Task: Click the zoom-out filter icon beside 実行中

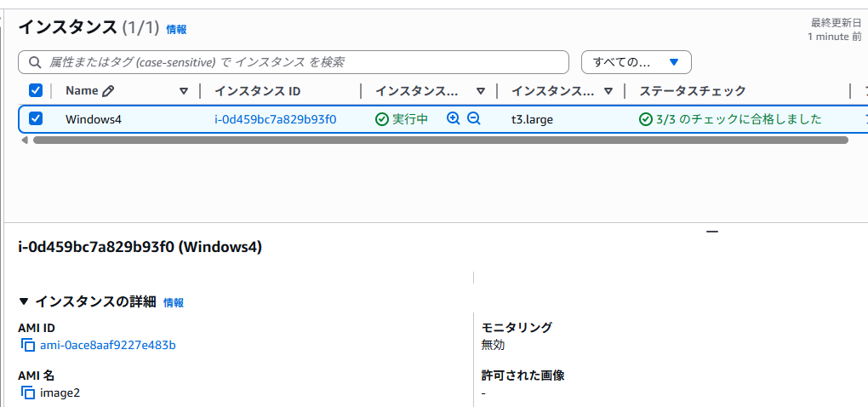Action: click(x=473, y=118)
